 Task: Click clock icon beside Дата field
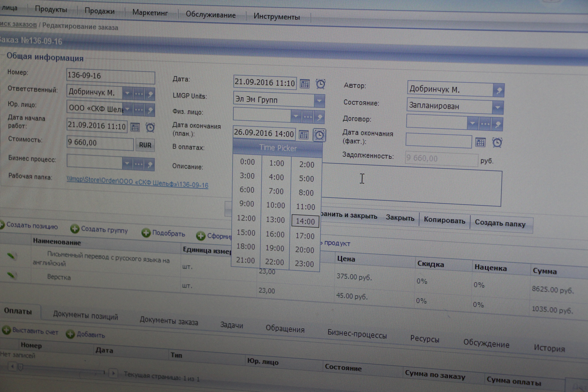pyautogui.click(x=321, y=84)
